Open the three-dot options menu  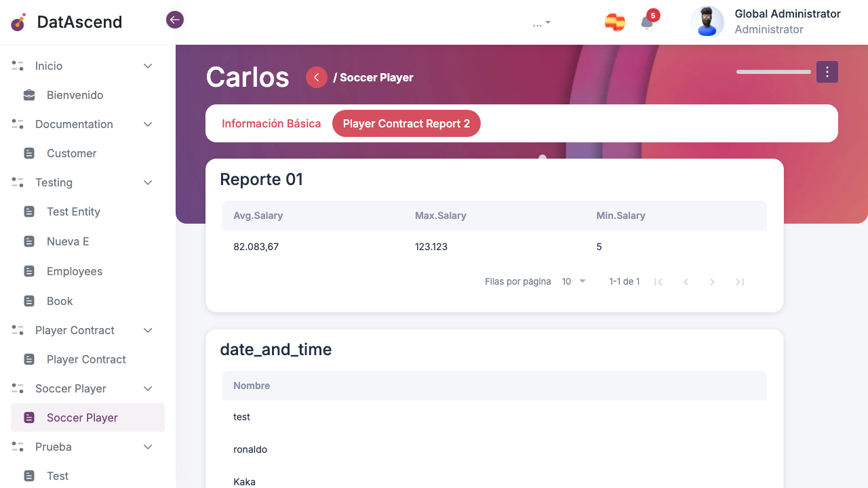coord(827,72)
